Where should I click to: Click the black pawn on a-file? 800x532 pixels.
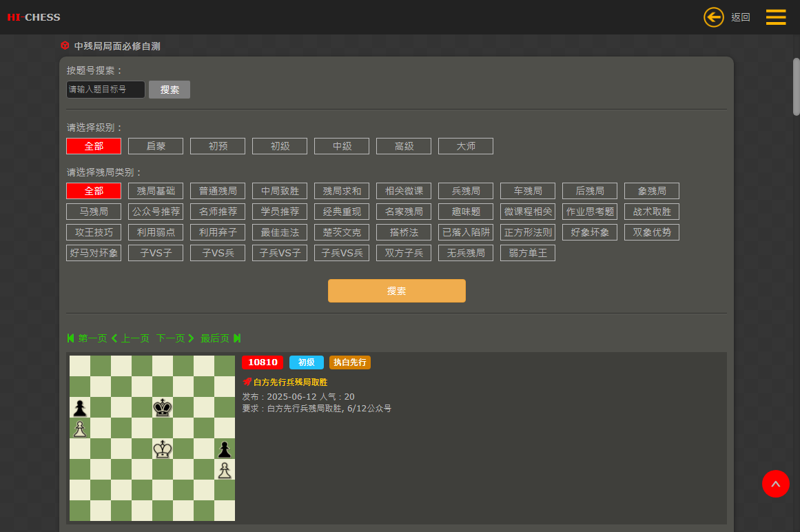click(x=80, y=407)
